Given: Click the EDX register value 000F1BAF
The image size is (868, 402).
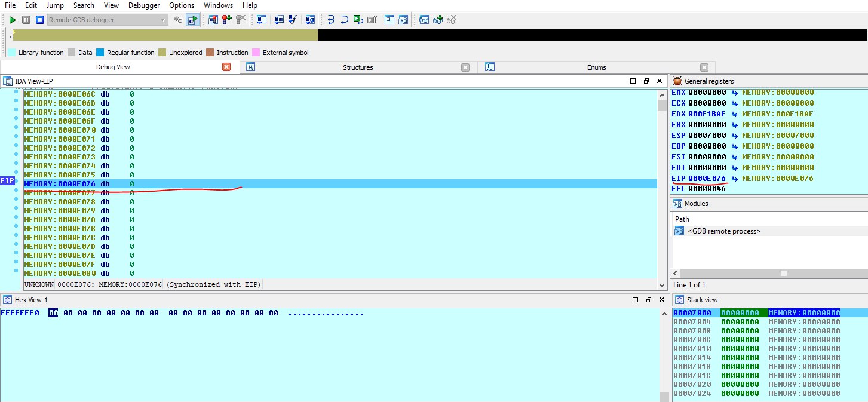Looking at the screenshot, I should pyautogui.click(x=707, y=114).
